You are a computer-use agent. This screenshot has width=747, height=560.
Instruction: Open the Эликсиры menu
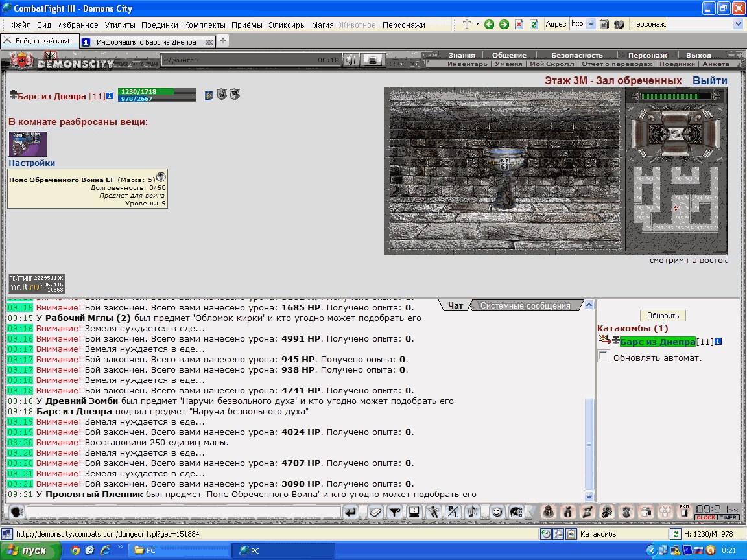tap(287, 25)
